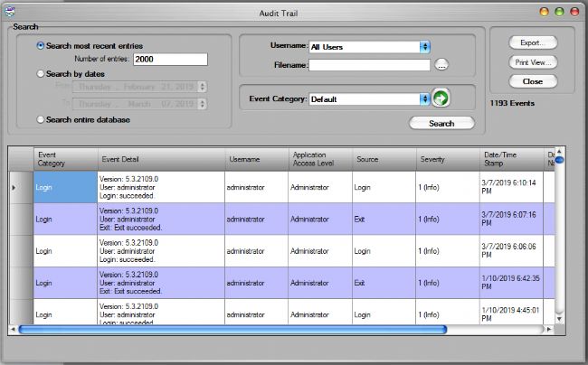Sort by Event Category column header
Viewport: 588px width, 365px height.
coord(66,159)
